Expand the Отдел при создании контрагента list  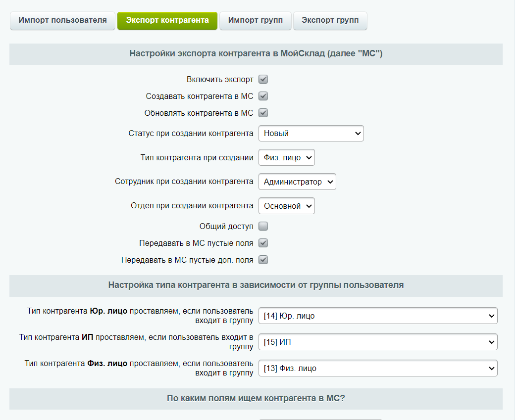pyautogui.click(x=286, y=206)
